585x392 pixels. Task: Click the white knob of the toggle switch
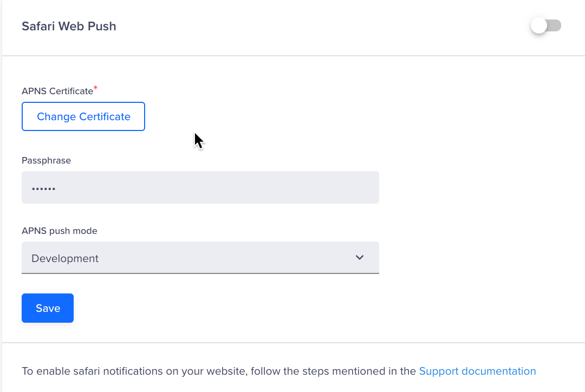[x=539, y=25]
